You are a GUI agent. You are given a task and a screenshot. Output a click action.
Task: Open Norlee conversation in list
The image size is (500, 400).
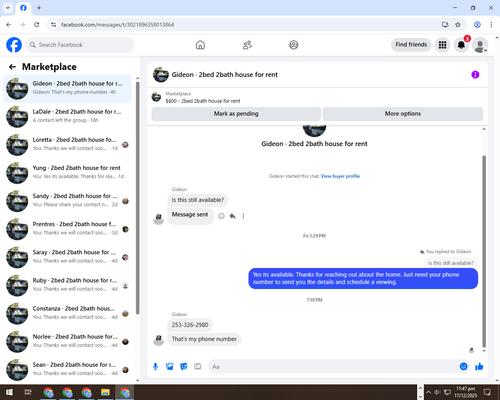(x=67, y=342)
